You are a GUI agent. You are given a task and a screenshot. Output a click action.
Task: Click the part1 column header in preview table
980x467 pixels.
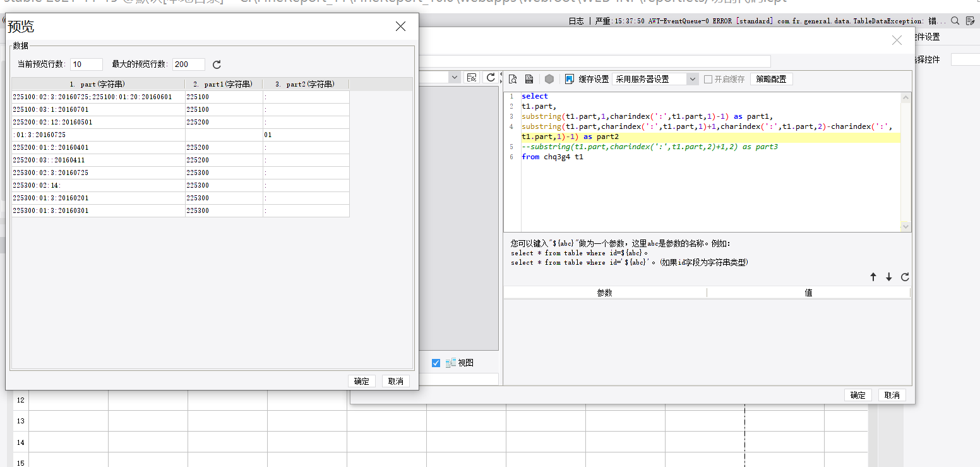224,84
